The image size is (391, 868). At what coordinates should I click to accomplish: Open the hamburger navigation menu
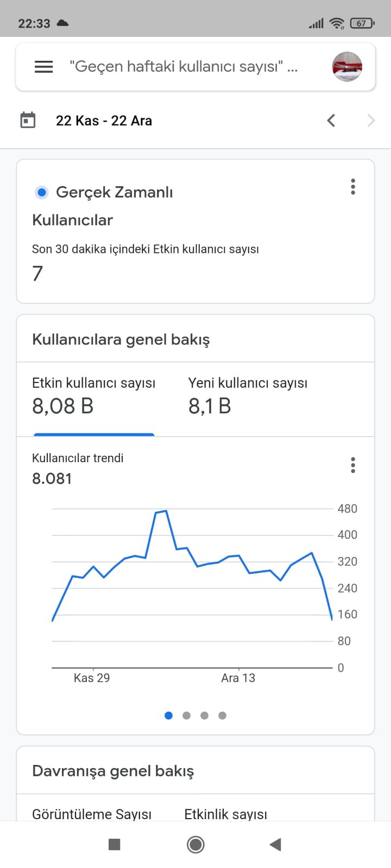(x=43, y=67)
